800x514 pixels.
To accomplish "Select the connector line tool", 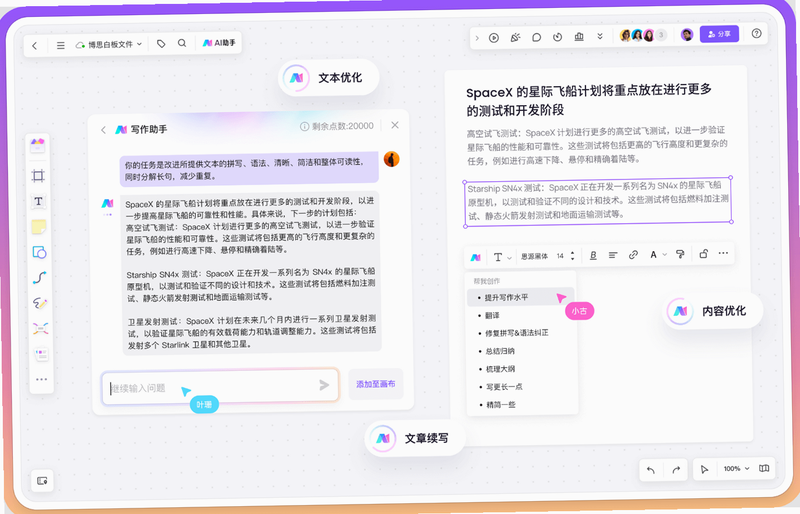I will 40,278.
